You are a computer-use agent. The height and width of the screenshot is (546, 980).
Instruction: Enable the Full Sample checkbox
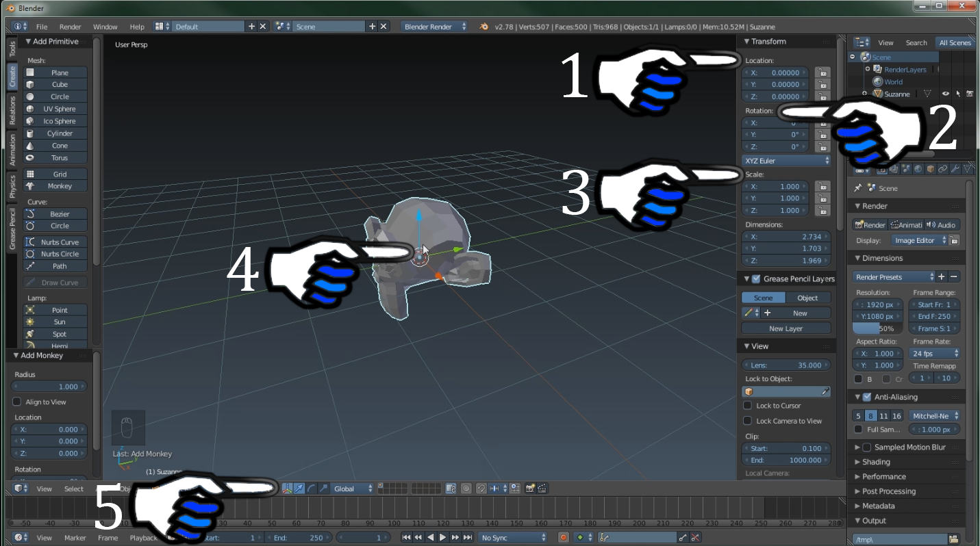[858, 430]
